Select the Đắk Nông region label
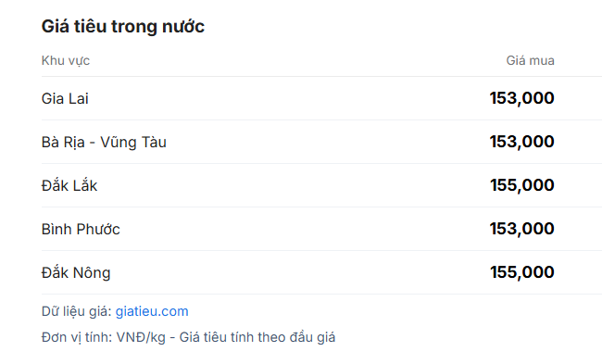Viewport: 602px width, 364px height. [x=76, y=272]
